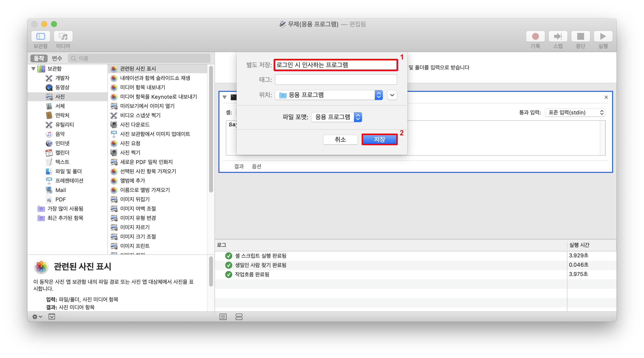Collapse the 보관함 library tree
The width and height of the screenshot is (644, 358).
coord(33,69)
